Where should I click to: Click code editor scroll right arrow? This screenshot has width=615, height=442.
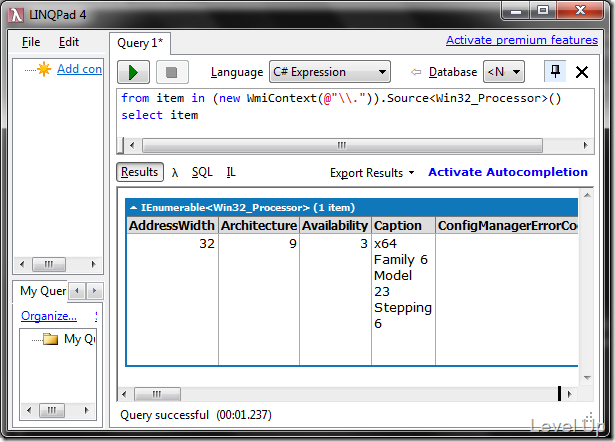586,146
